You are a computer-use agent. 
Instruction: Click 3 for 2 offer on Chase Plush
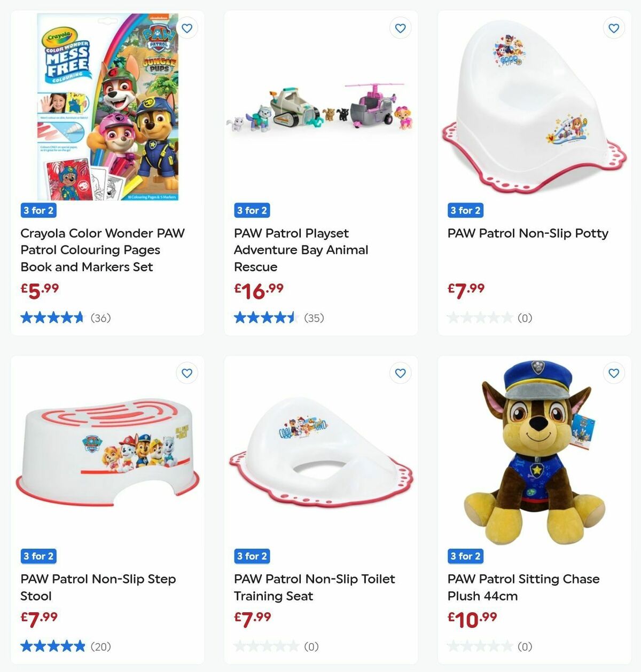click(x=465, y=556)
